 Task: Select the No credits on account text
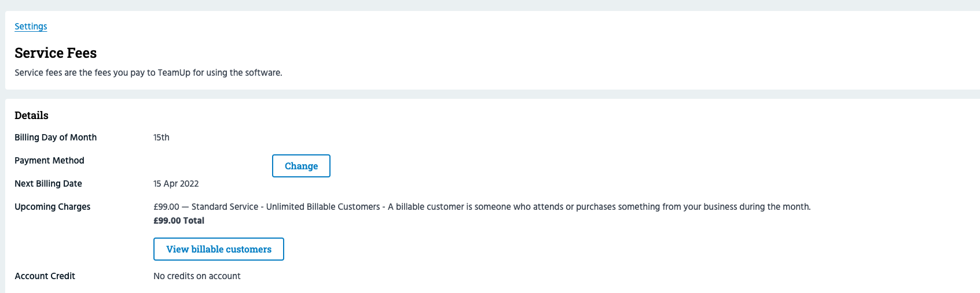tap(197, 276)
